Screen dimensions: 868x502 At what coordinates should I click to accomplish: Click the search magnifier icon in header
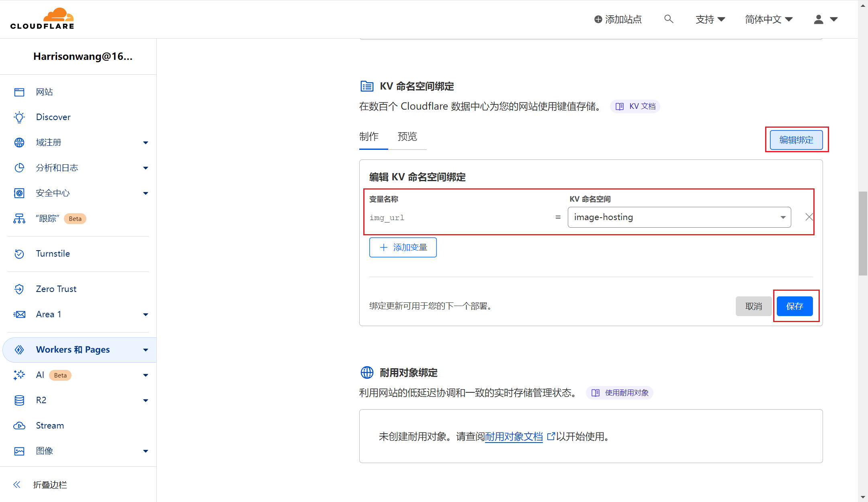pos(669,19)
